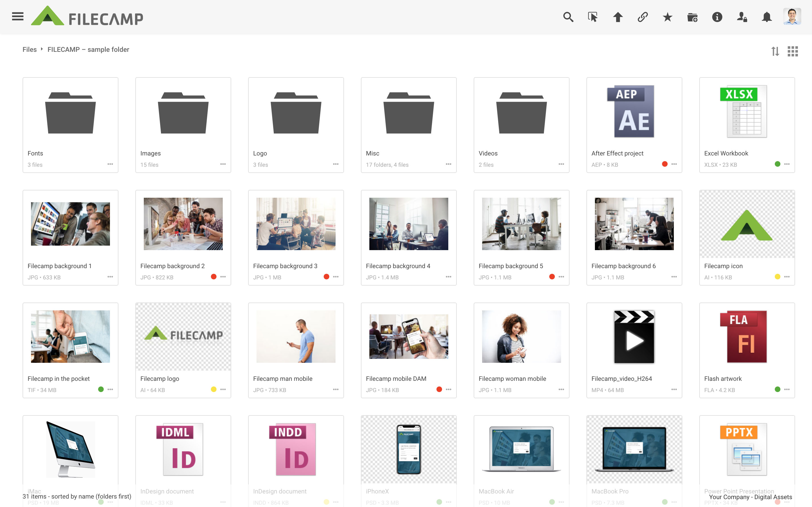Toggle the grid view layout icon

point(793,51)
